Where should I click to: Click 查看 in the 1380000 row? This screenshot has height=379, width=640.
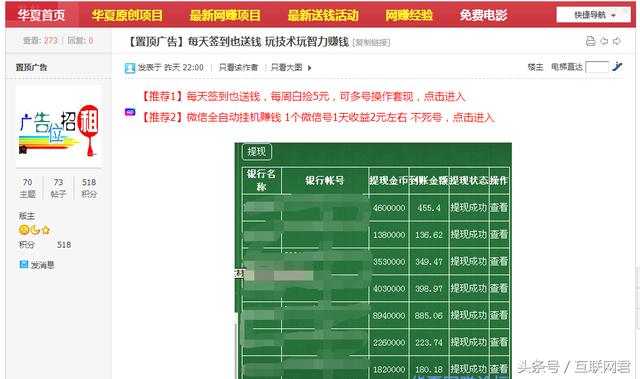point(499,235)
